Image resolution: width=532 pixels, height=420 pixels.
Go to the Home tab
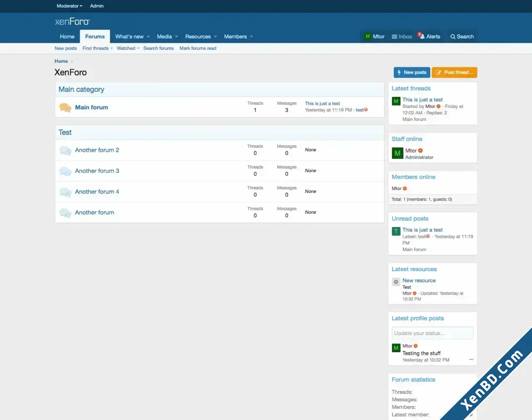[x=67, y=37]
